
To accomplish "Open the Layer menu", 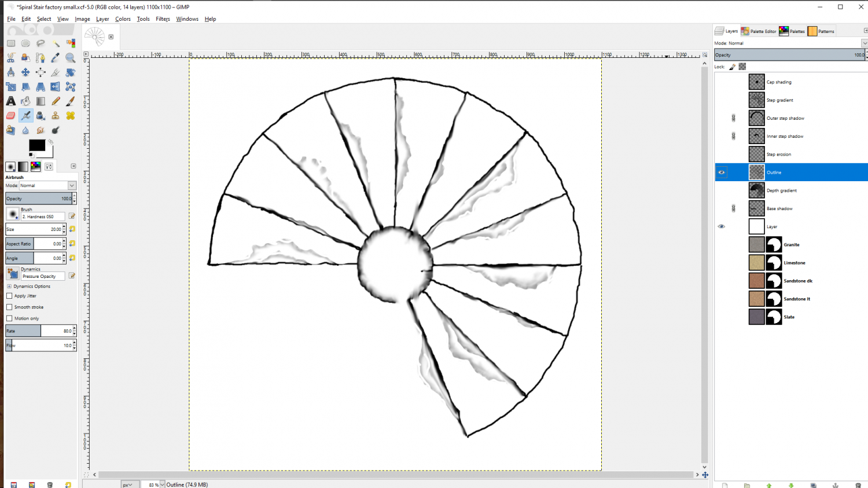I will (x=102, y=19).
